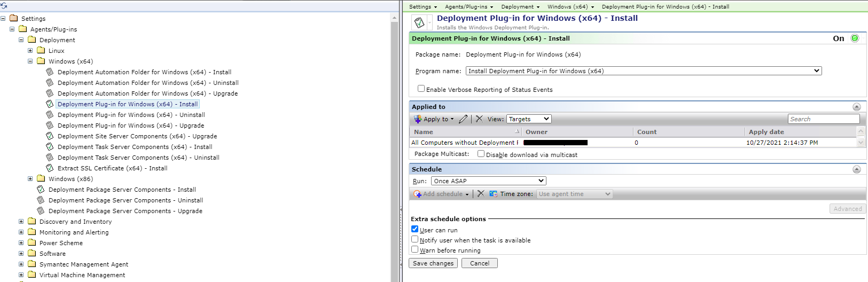The height and width of the screenshot is (282, 868).
Task: Click the Power Scheme folder icon
Action: point(32,242)
